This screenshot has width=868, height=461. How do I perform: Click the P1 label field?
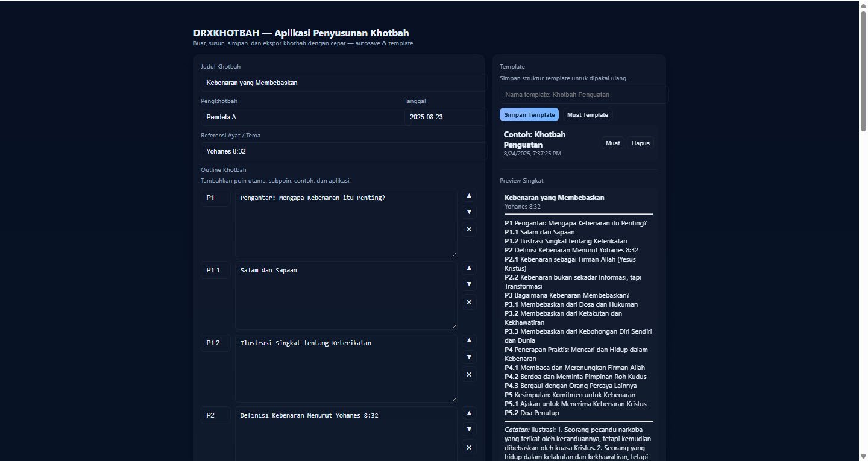tap(216, 198)
